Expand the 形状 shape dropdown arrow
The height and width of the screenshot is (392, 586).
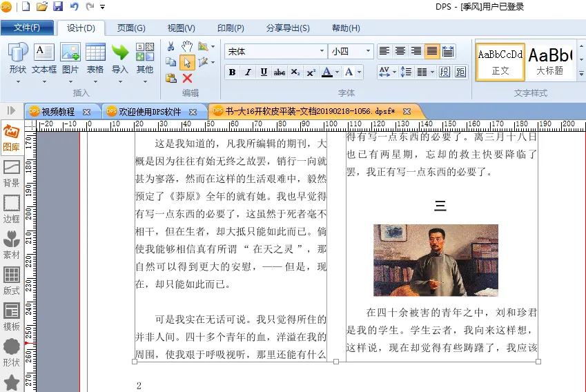tap(18, 82)
